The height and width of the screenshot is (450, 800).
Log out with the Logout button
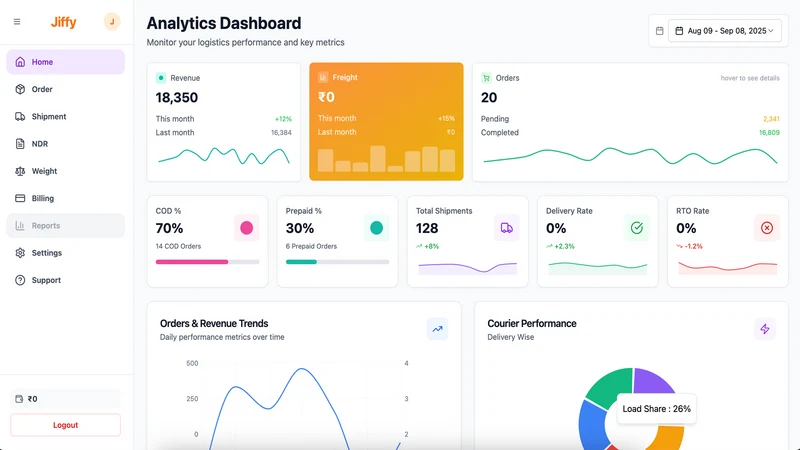pos(65,425)
